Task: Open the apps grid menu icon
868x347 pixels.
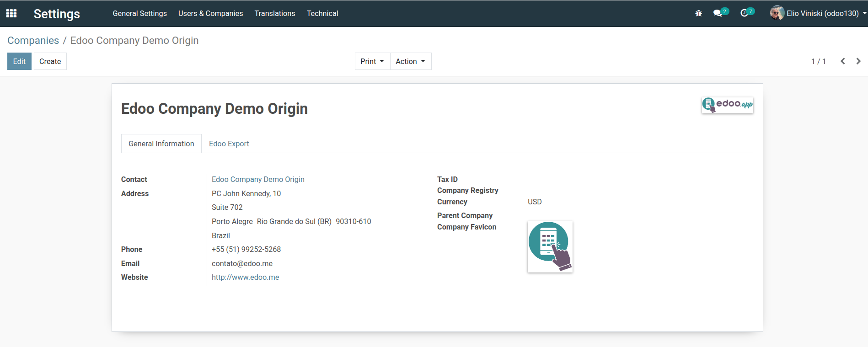Action: click(11, 13)
